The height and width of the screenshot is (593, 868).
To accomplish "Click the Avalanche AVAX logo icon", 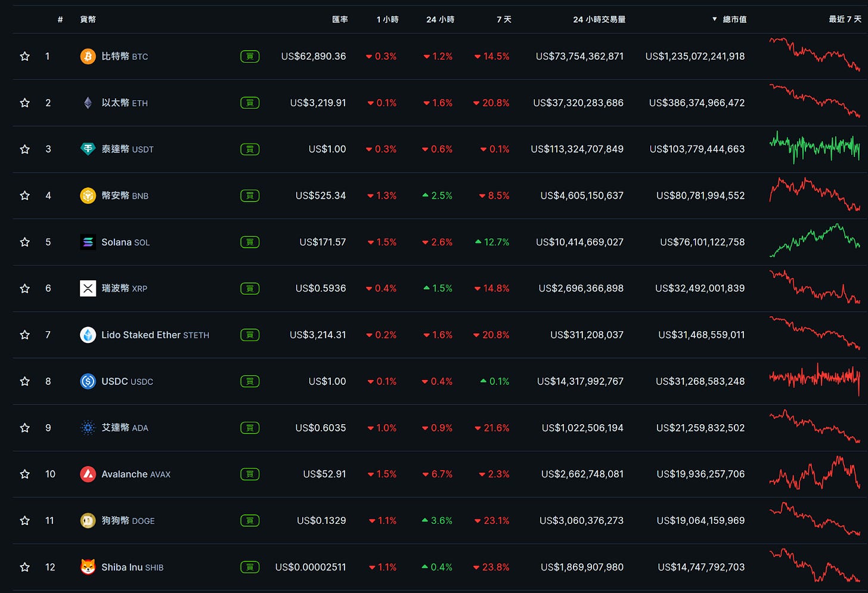I will pyautogui.click(x=88, y=474).
